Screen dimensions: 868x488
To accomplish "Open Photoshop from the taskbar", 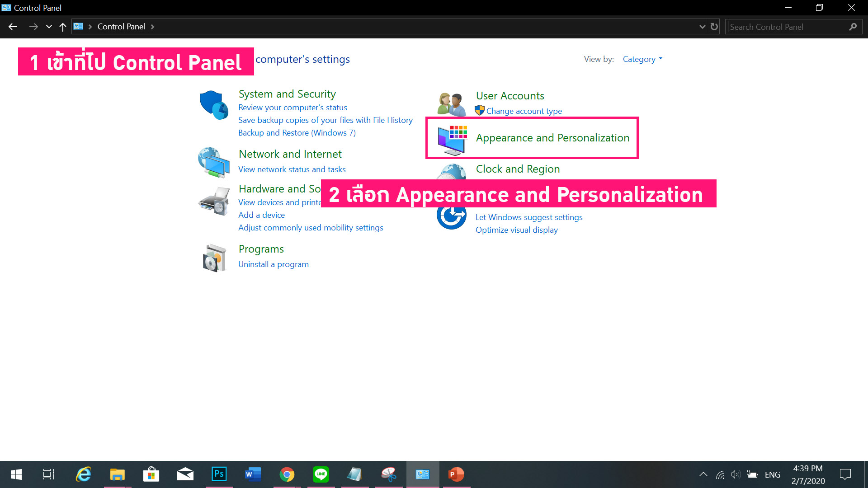I will point(219,474).
